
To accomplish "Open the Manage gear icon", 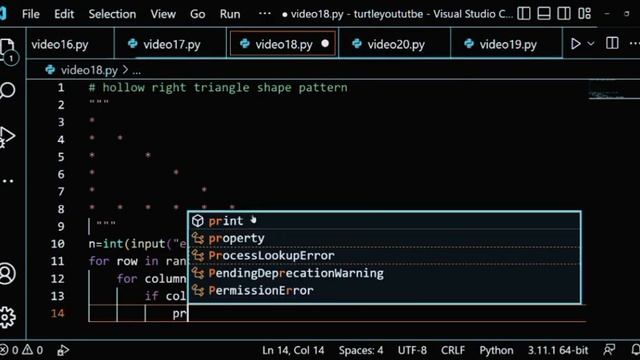I will pos(7,317).
